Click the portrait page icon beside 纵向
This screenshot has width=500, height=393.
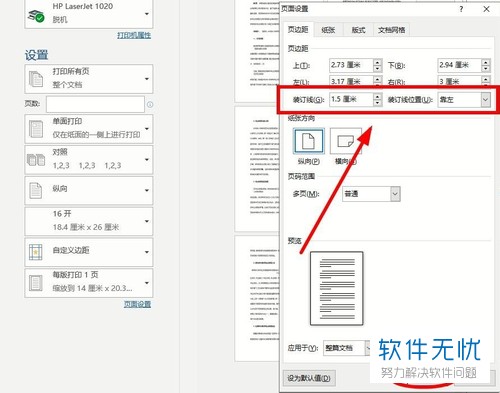pyautogui.click(x=36, y=190)
